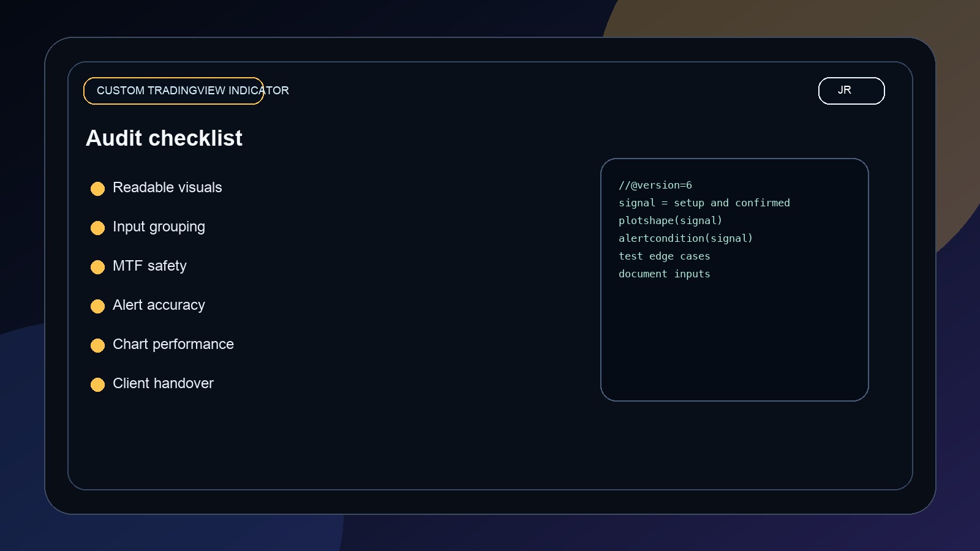Select the document inputs code line

(x=664, y=274)
